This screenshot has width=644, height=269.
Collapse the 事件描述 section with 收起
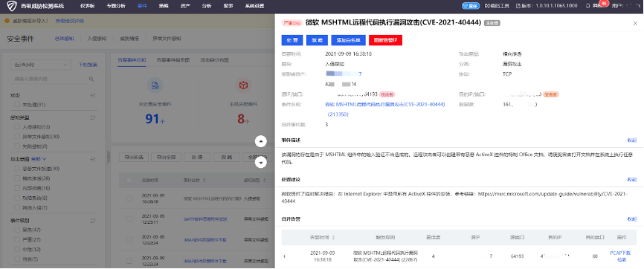(631, 140)
